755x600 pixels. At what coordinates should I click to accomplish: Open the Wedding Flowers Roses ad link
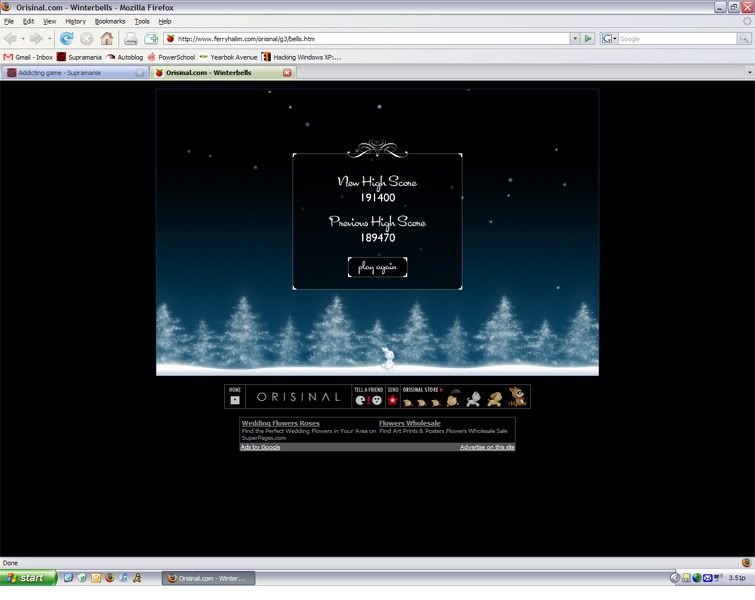tap(281, 423)
